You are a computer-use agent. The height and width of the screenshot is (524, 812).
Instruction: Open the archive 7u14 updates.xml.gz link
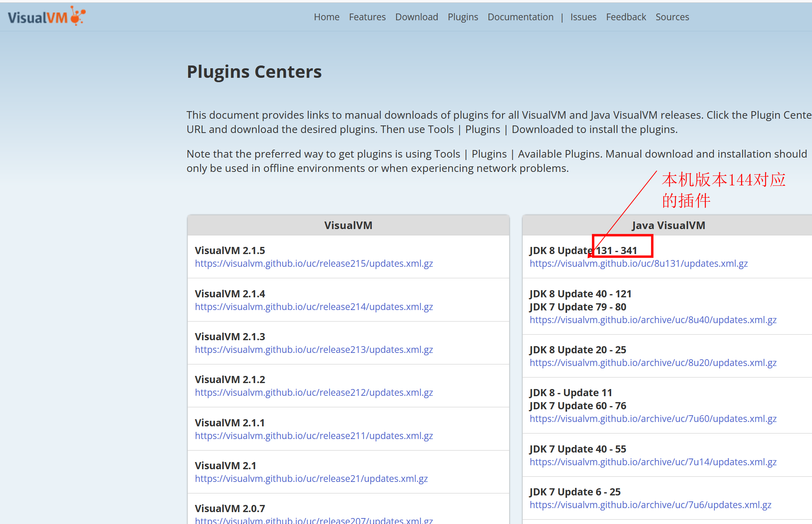pyautogui.click(x=653, y=462)
